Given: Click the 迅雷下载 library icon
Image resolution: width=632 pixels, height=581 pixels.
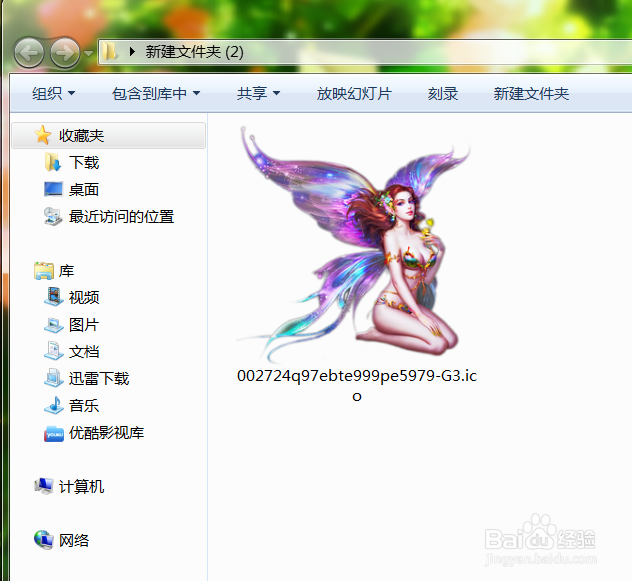Looking at the screenshot, I should 53,378.
